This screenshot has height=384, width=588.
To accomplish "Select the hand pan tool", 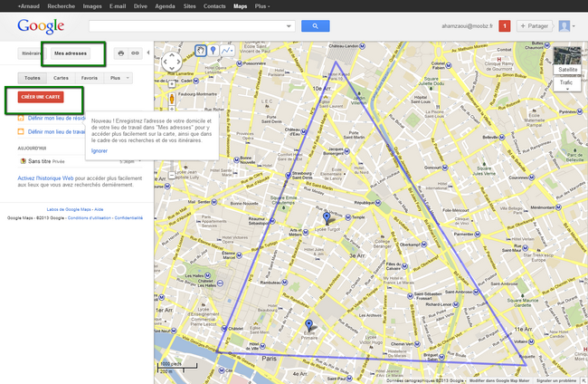I will point(201,51).
